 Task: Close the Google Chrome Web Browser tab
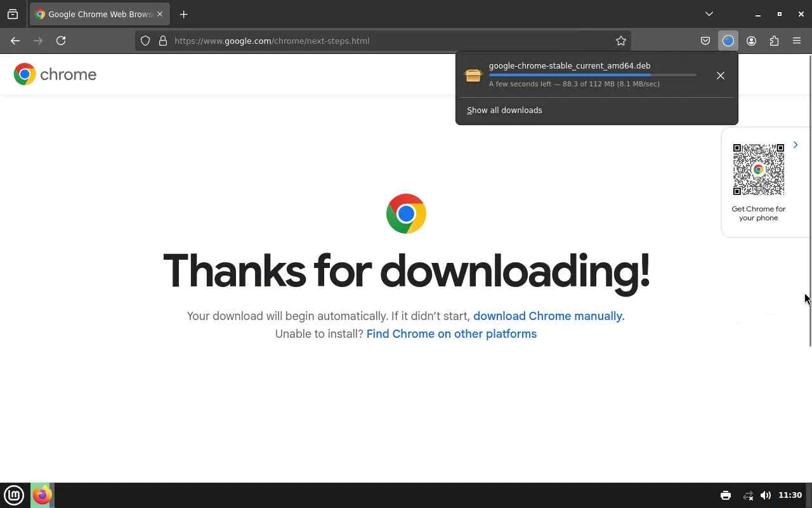(160, 14)
